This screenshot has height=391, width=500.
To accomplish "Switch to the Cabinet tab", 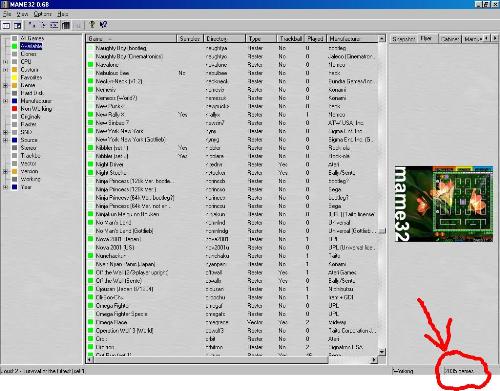I will (450, 39).
